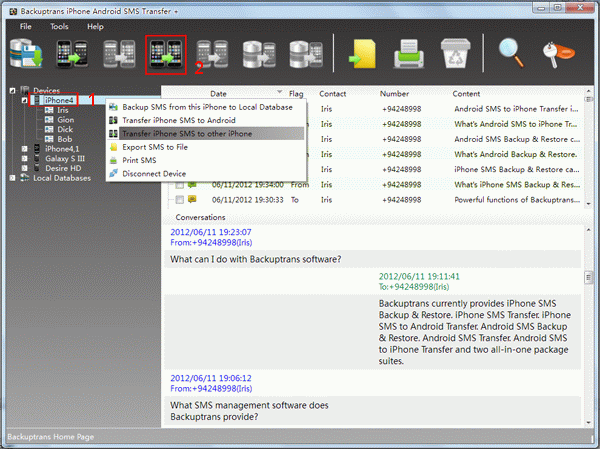Screen dimensions: 600x449
Task: Choose Export SMS to File
Action: pyautogui.click(x=206, y=147)
